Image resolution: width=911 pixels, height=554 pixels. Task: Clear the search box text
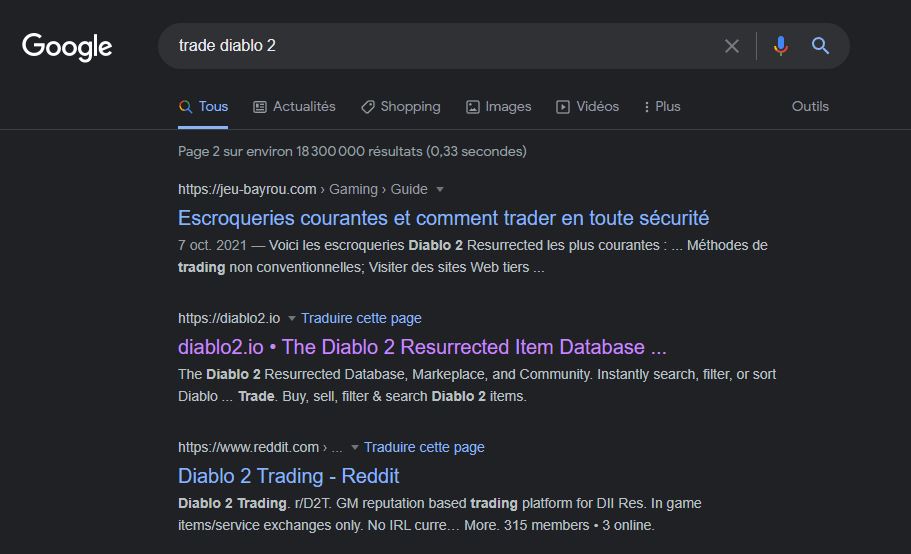point(732,46)
